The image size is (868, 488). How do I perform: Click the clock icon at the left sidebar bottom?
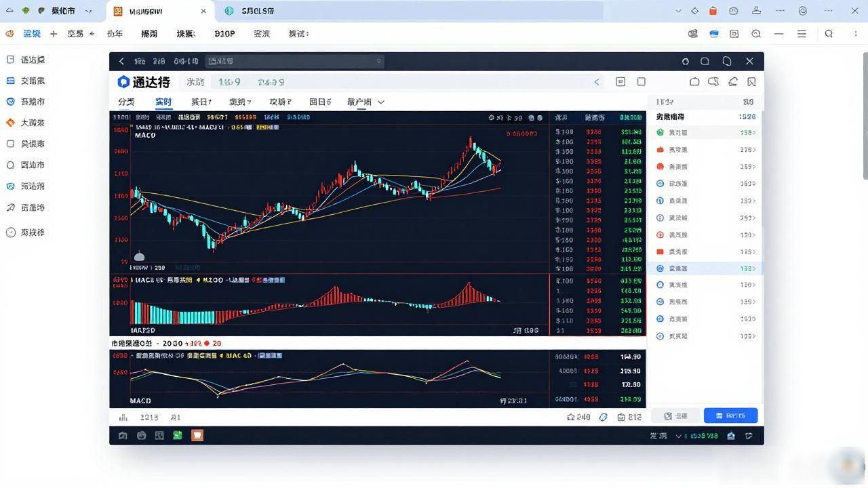point(10,232)
